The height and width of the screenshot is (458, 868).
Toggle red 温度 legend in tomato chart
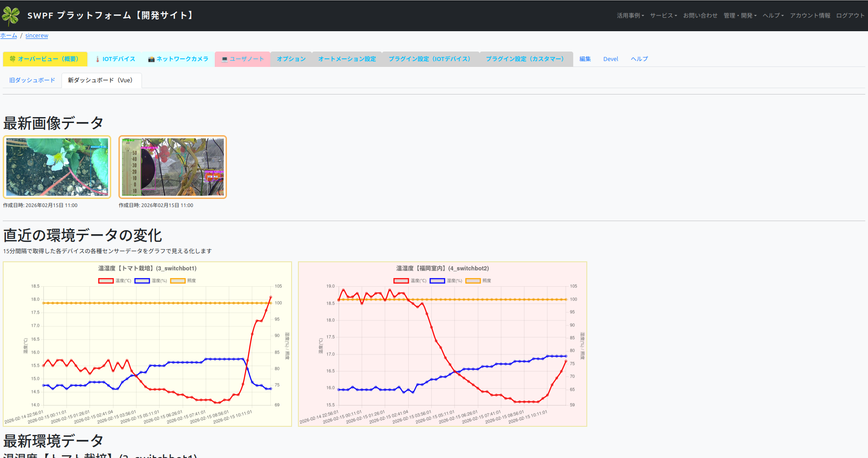click(106, 281)
